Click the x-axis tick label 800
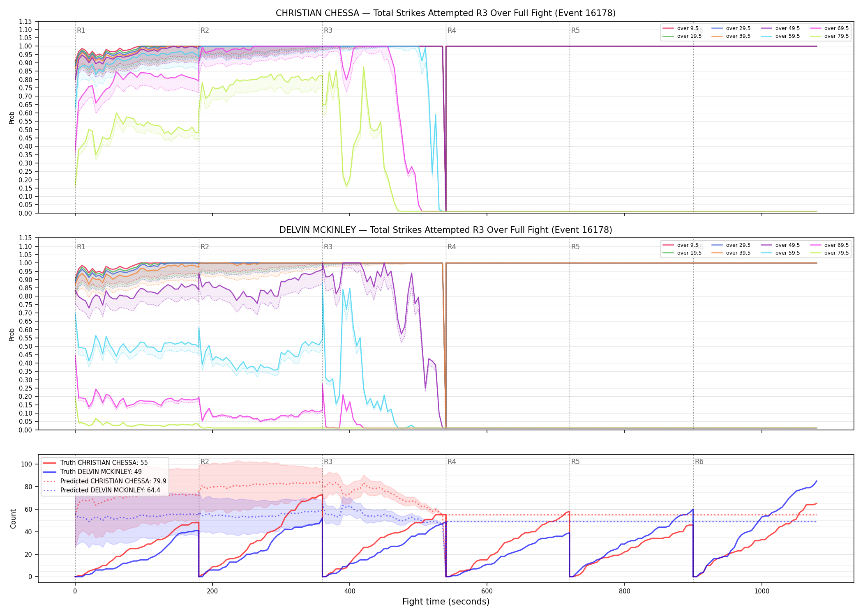 [624, 591]
